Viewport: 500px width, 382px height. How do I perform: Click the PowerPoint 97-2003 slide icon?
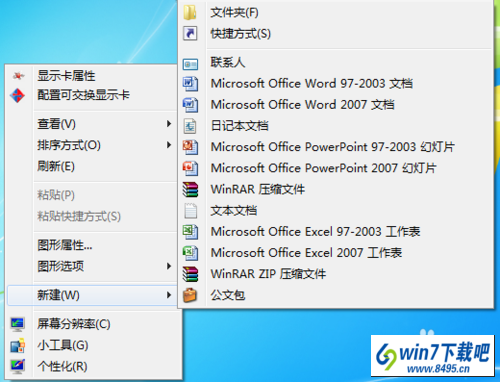tap(190, 147)
